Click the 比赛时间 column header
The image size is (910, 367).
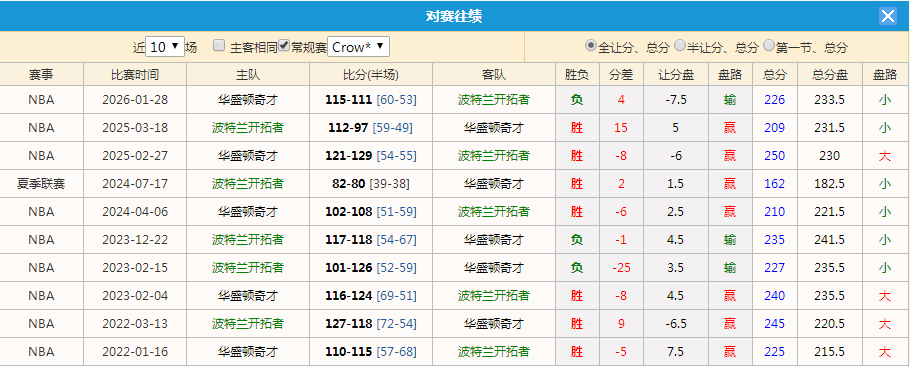(135, 74)
